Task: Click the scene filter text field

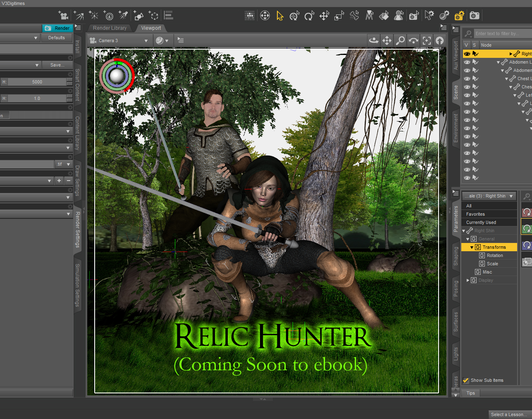Action: [x=500, y=33]
